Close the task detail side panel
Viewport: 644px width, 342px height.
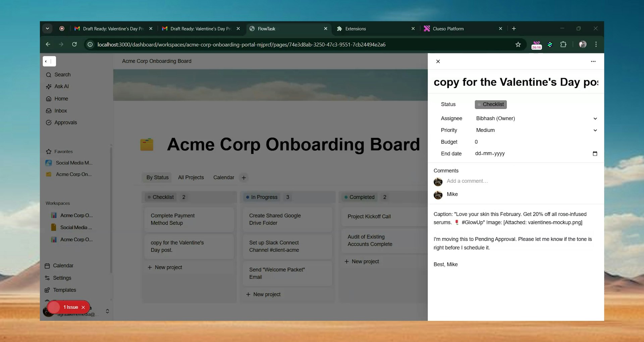[438, 61]
